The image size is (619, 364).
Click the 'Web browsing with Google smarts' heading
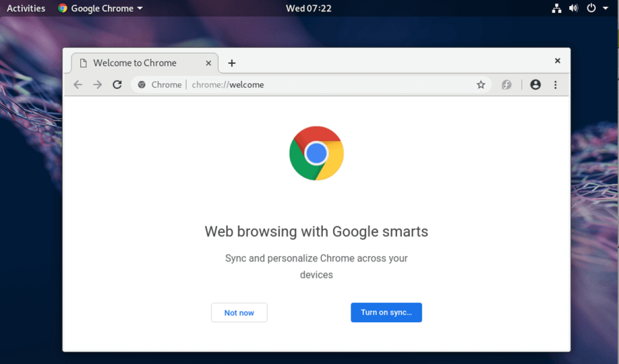point(316,231)
